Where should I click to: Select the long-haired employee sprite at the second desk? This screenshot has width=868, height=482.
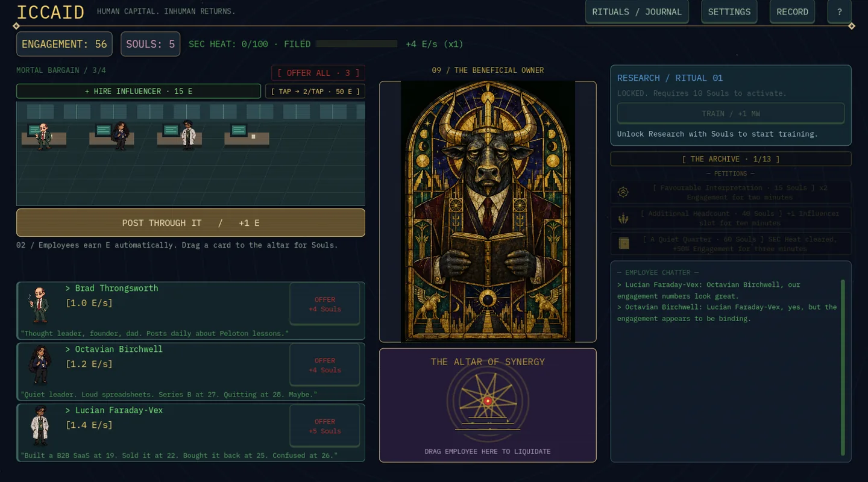pos(121,136)
